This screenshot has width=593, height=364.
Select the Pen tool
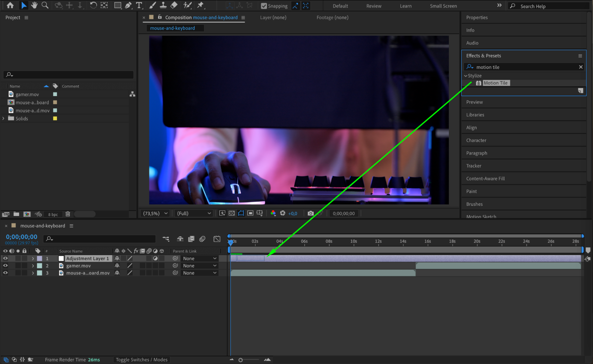(x=128, y=5)
